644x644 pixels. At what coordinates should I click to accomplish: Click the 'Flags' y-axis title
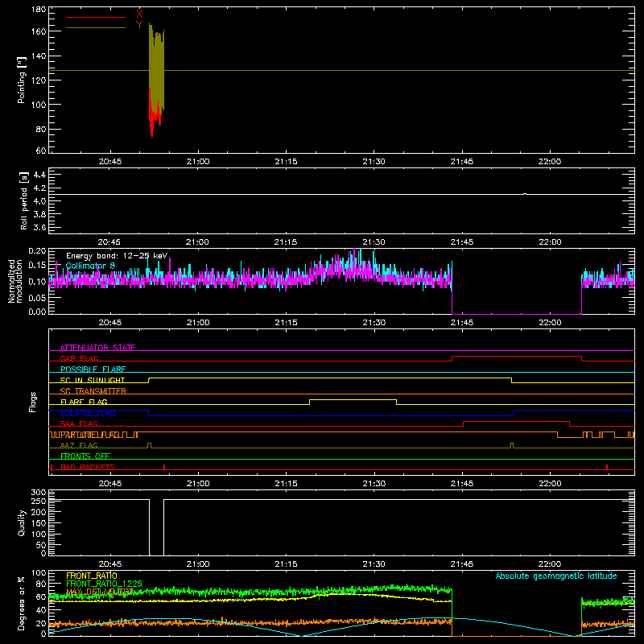point(32,402)
